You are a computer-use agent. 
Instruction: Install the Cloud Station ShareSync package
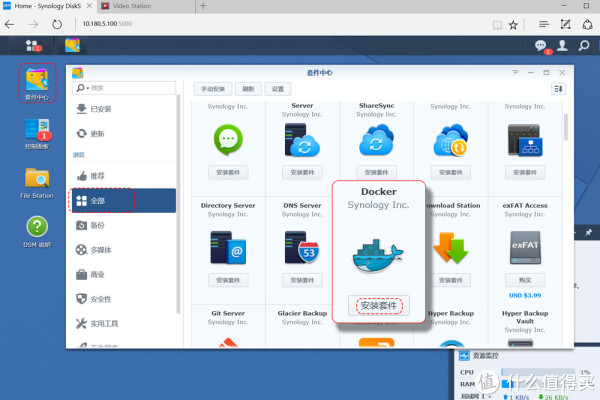377,172
